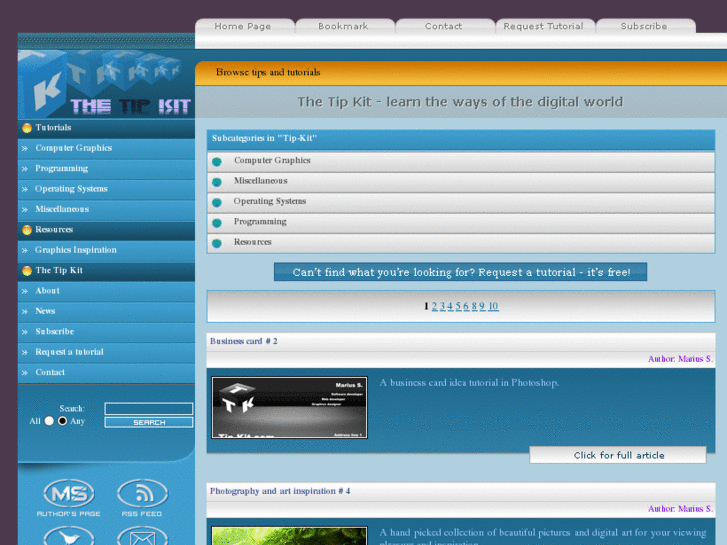Click Author Marius S. on Business card post
Image resolution: width=727 pixels, height=545 pixels.
[x=680, y=359]
